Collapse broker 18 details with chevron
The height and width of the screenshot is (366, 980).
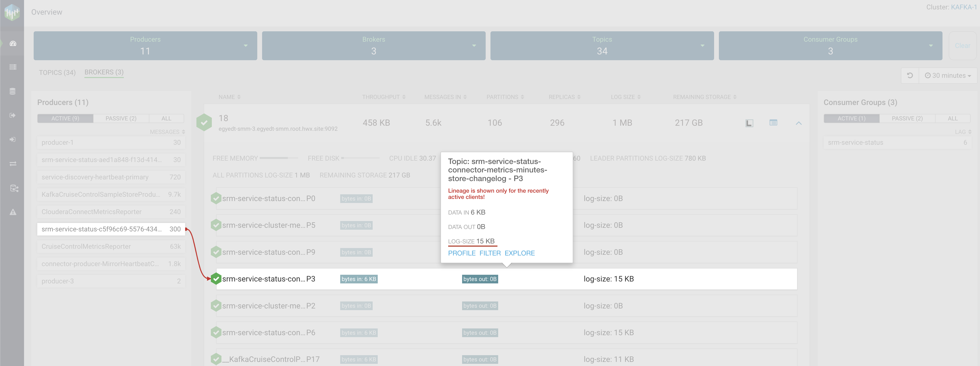(x=798, y=123)
